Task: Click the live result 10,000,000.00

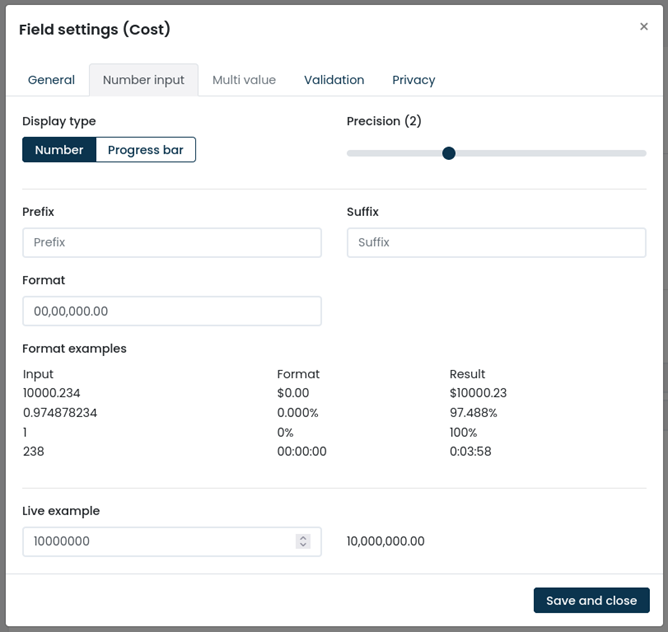Action: click(386, 541)
